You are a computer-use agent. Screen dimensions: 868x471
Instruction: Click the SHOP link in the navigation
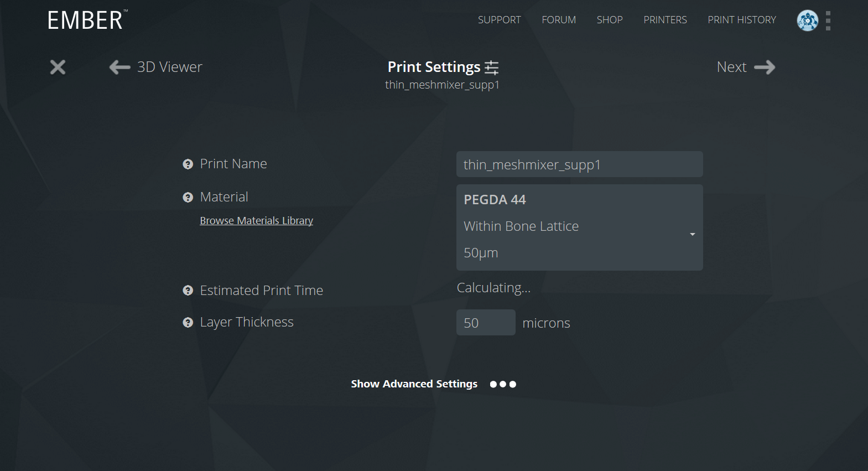(609, 20)
